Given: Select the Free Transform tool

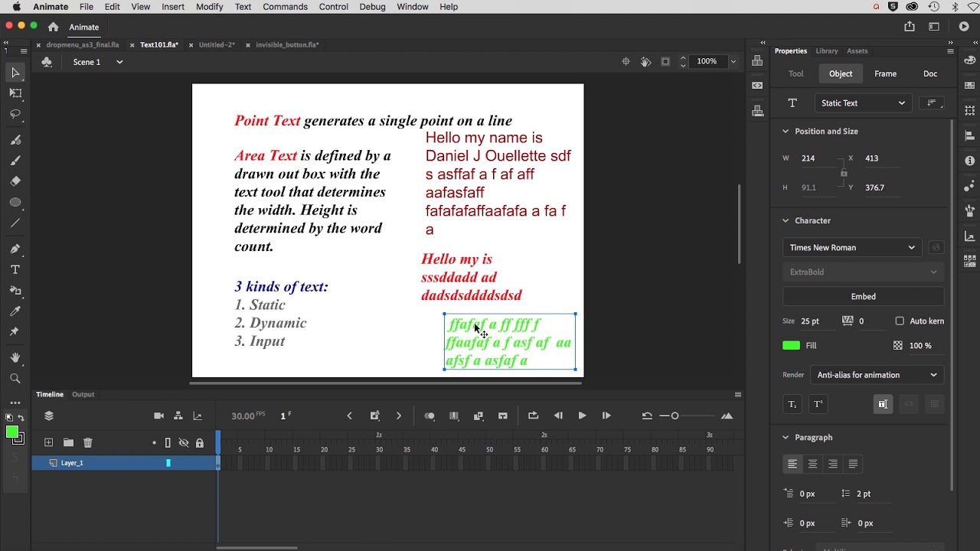Looking at the screenshot, I should click(x=15, y=93).
